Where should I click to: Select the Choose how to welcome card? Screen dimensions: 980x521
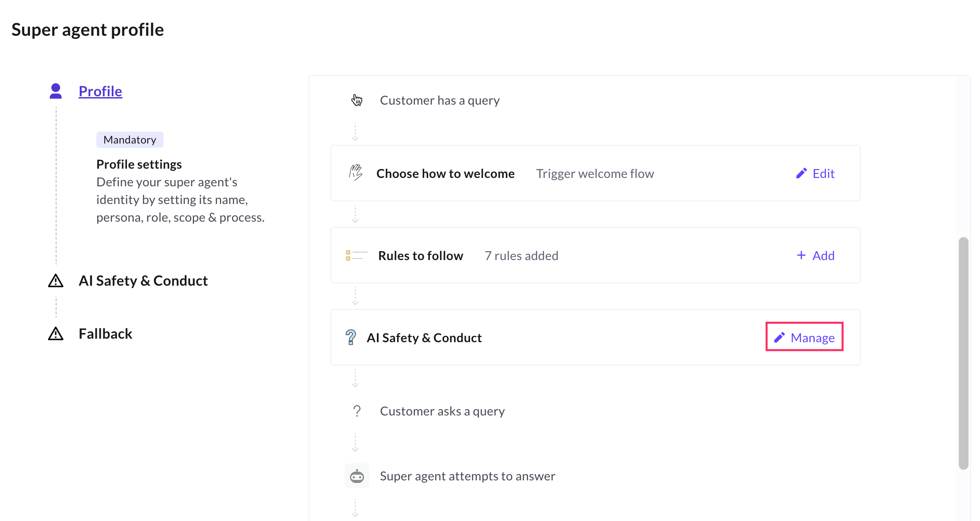[x=445, y=174]
